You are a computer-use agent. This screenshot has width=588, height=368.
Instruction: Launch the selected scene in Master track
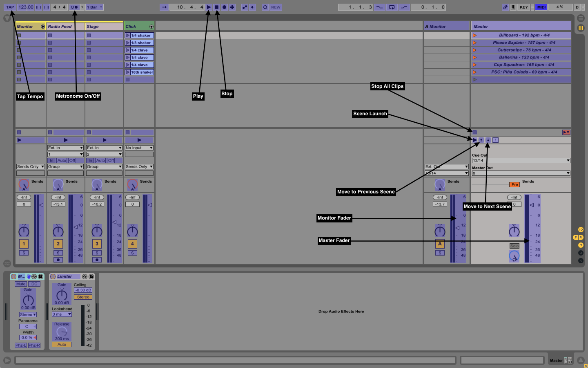pyautogui.click(x=475, y=140)
